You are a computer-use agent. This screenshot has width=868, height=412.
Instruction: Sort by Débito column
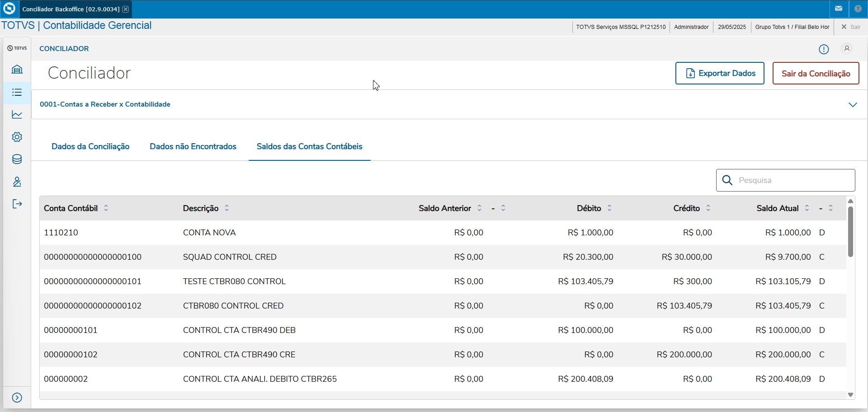tap(609, 208)
